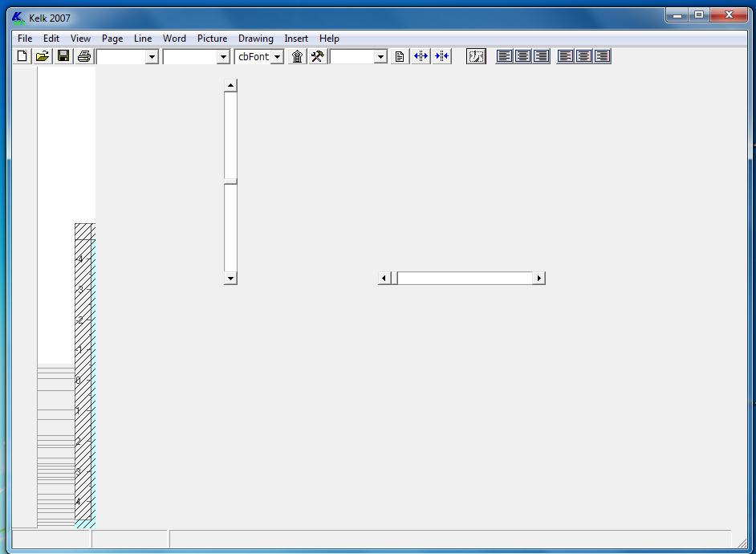This screenshot has height=554, width=756.
Task: Align right with the first group's third icon
Action: pyautogui.click(x=541, y=56)
